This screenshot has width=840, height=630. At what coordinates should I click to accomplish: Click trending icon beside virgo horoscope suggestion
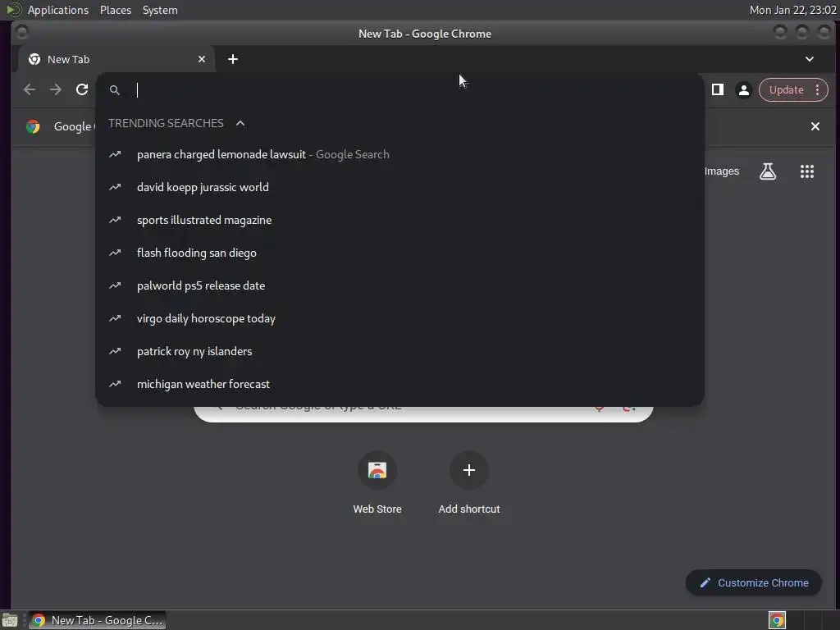point(115,318)
